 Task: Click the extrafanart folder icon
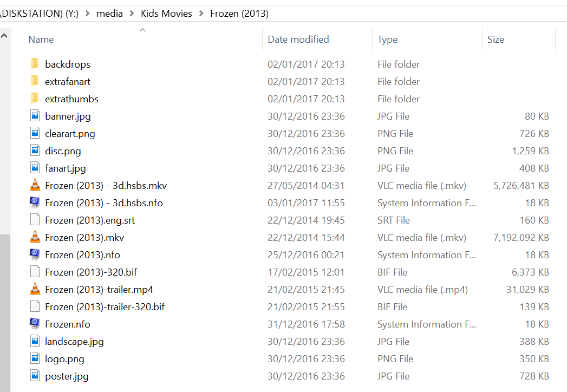coord(35,81)
